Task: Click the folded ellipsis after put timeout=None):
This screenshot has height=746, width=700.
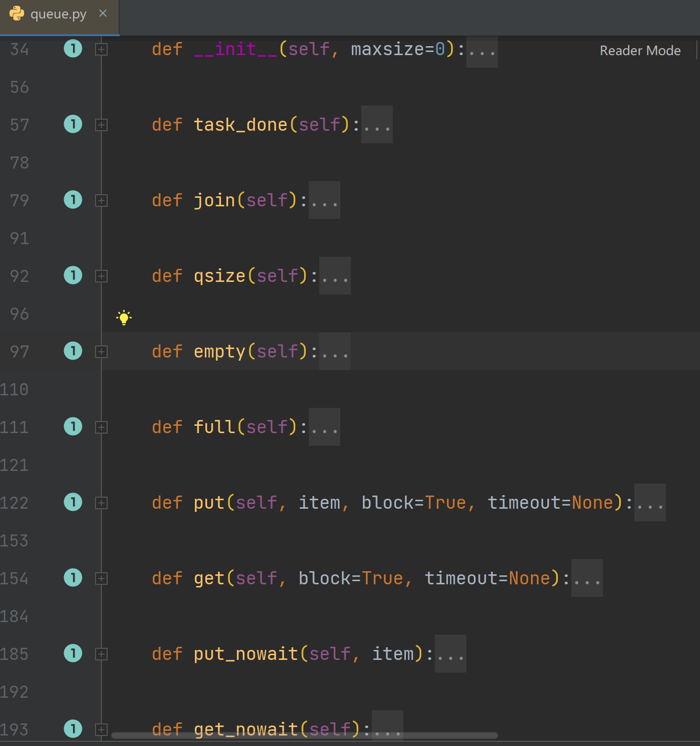Action: point(650,502)
